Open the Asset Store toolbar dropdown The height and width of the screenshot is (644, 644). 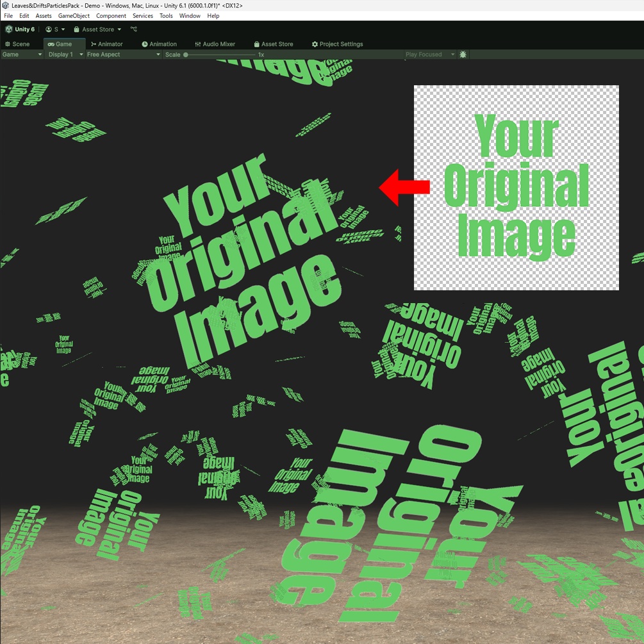pos(98,29)
